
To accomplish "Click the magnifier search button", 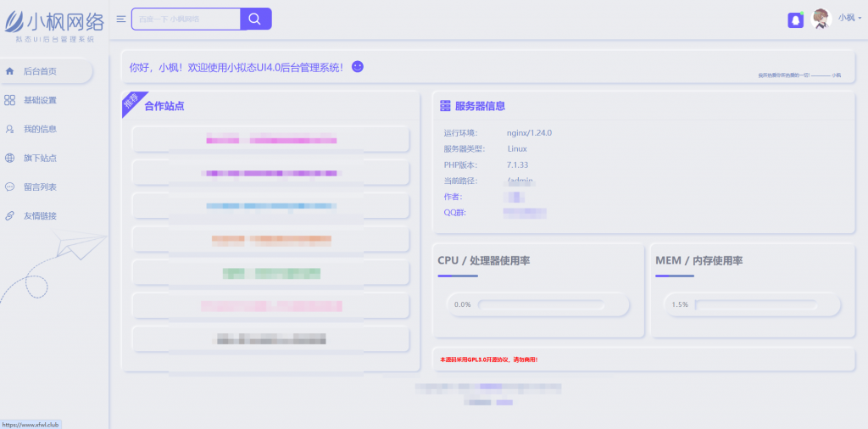I will click(x=254, y=19).
